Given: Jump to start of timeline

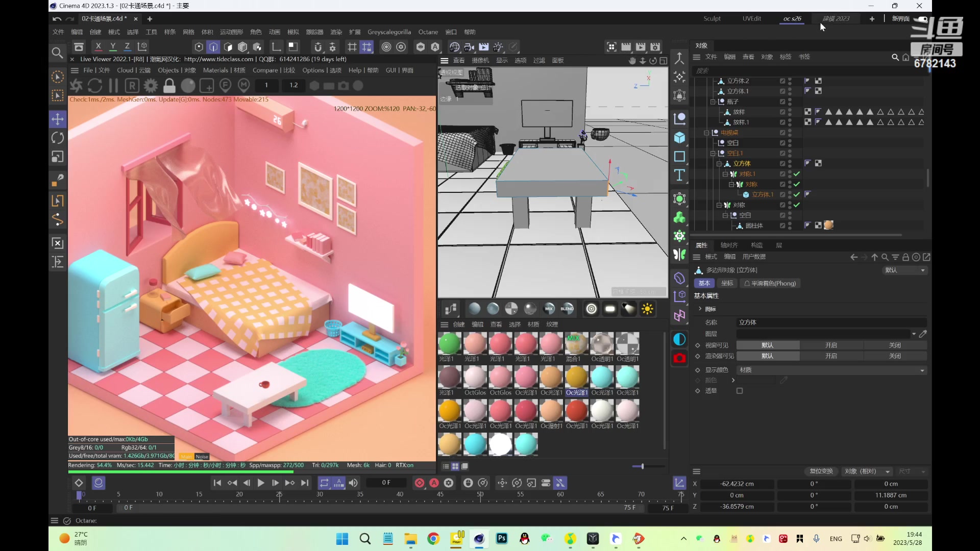Looking at the screenshot, I should click(217, 483).
